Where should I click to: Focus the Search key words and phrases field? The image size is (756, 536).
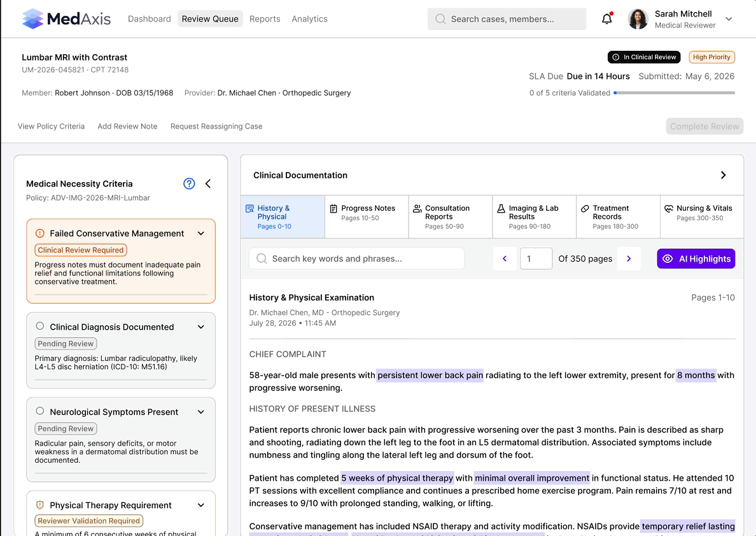click(357, 258)
